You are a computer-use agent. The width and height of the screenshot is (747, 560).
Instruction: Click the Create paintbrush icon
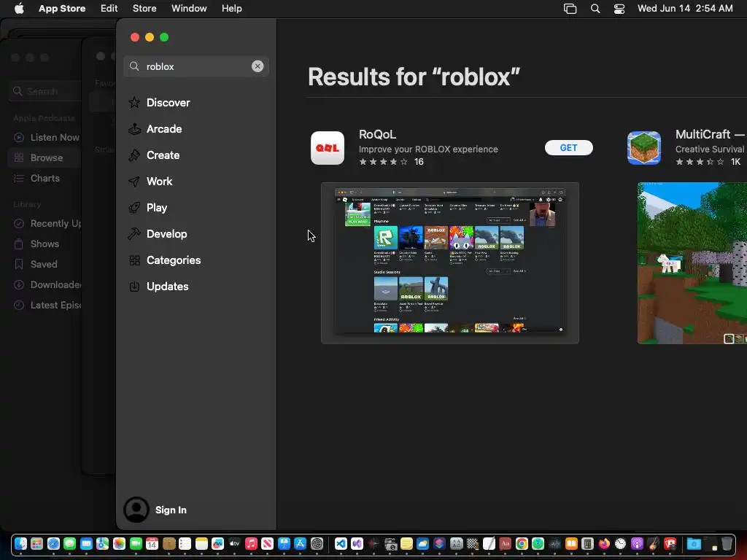(x=134, y=155)
